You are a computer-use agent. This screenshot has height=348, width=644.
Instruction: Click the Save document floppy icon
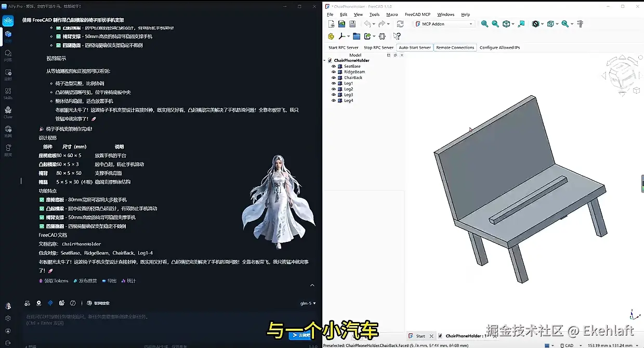coord(352,24)
